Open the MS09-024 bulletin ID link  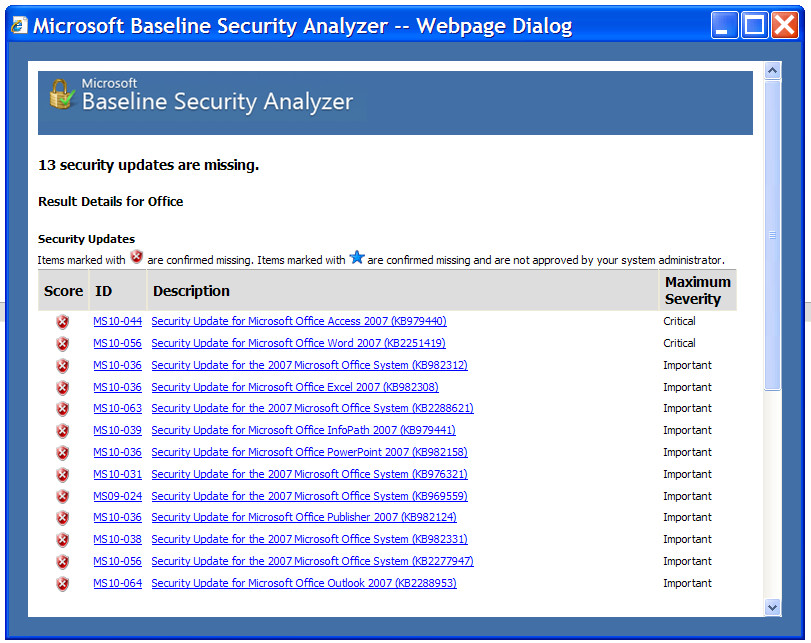coord(117,496)
